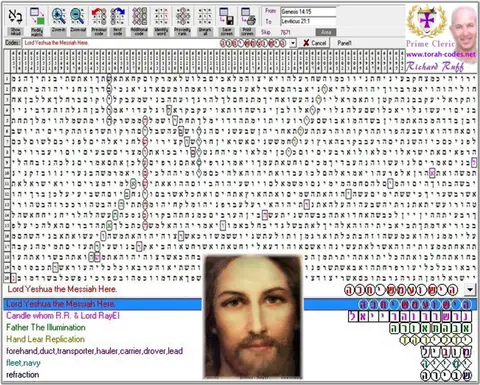Go to the Next code
480x385 pixels.
coord(118,21)
